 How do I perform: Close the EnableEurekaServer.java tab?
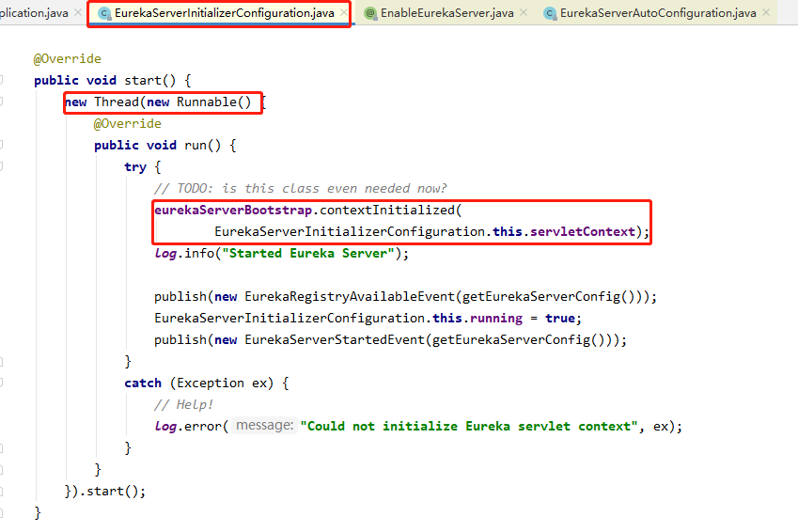point(524,12)
